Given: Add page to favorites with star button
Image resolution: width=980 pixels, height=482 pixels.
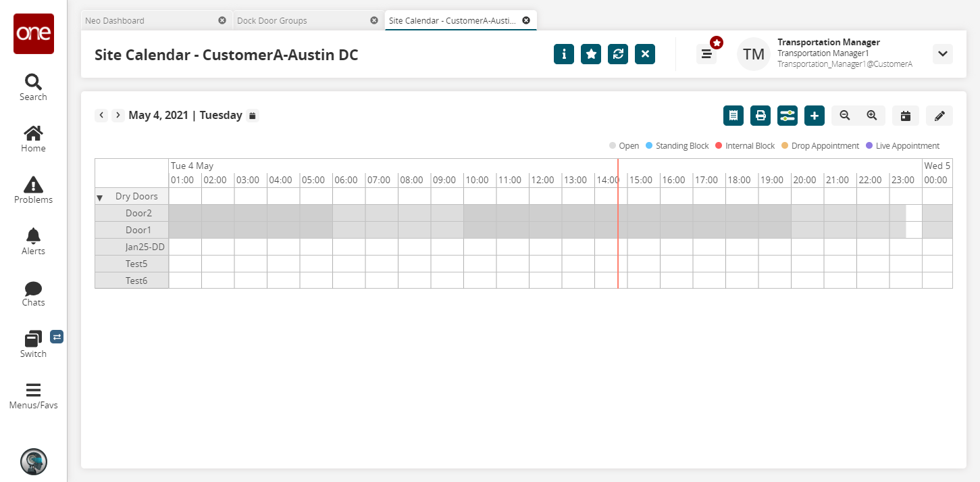Looking at the screenshot, I should (x=591, y=54).
